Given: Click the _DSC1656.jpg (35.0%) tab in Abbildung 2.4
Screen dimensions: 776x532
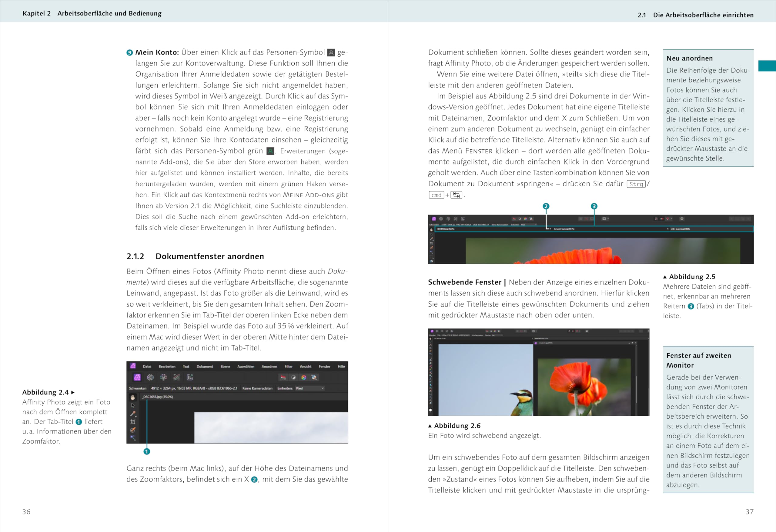Looking at the screenshot, I should (158, 397).
